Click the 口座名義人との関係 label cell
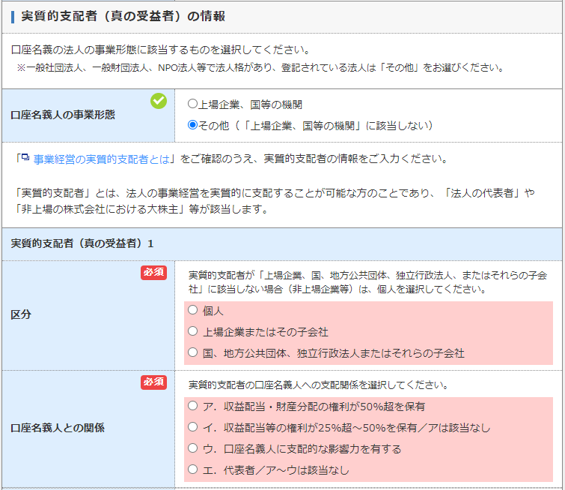The width and height of the screenshot is (565, 490). click(x=88, y=428)
